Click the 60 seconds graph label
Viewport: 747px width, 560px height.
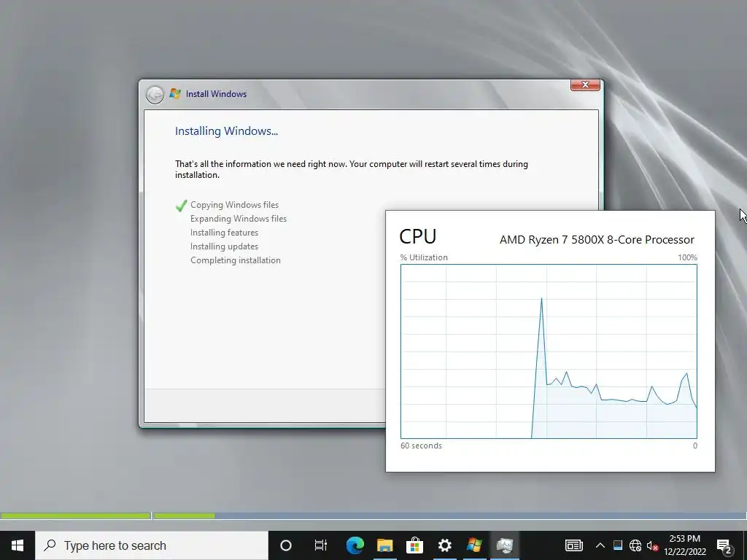point(421,446)
